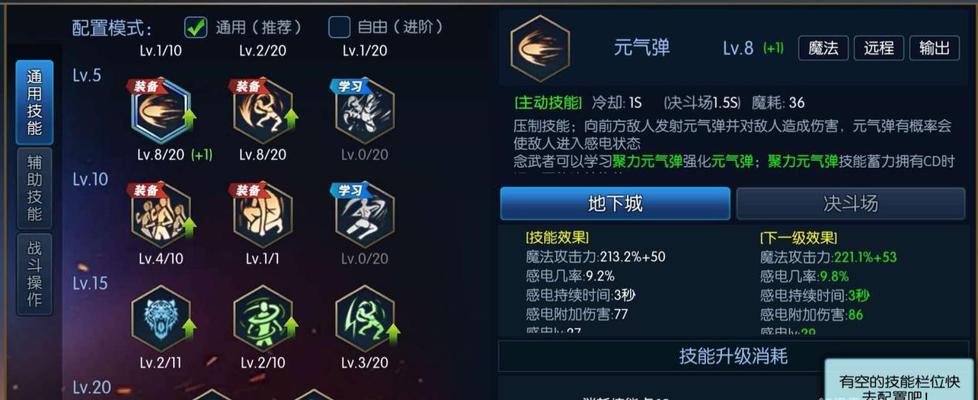Click the 远程 tag button
Screen dimensions: 978x400
[879, 48]
